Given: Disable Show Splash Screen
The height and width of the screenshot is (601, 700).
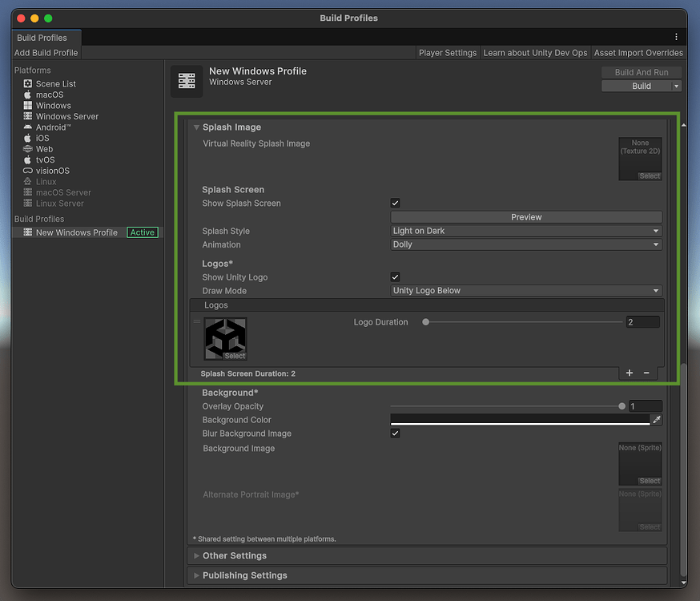Looking at the screenshot, I should 395,203.
